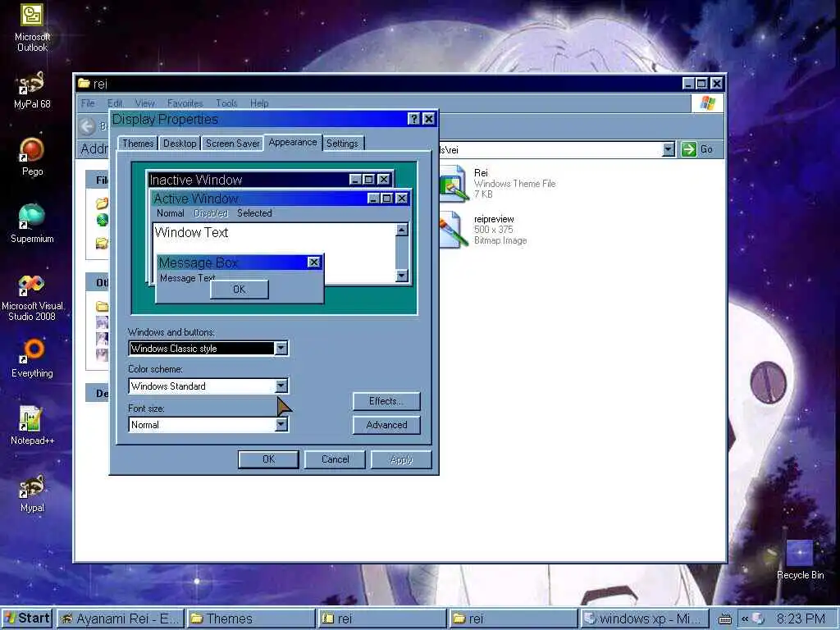Switch to the Settings tab
This screenshot has width=840, height=630.
[342, 144]
